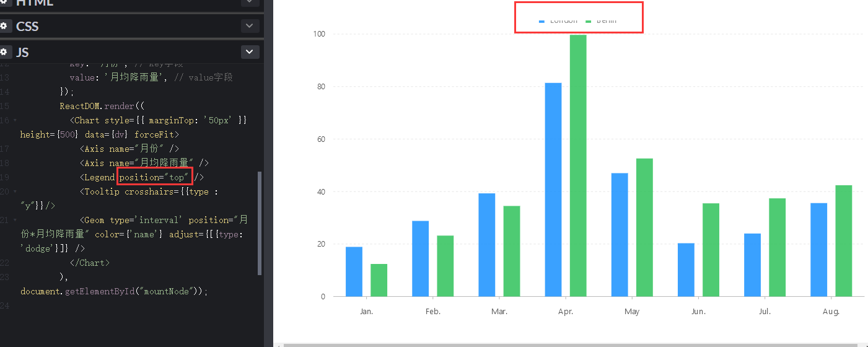Click the JS editor panel title
Image resolution: width=868 pixels, height=347 pixels.
tap(23, 52)
